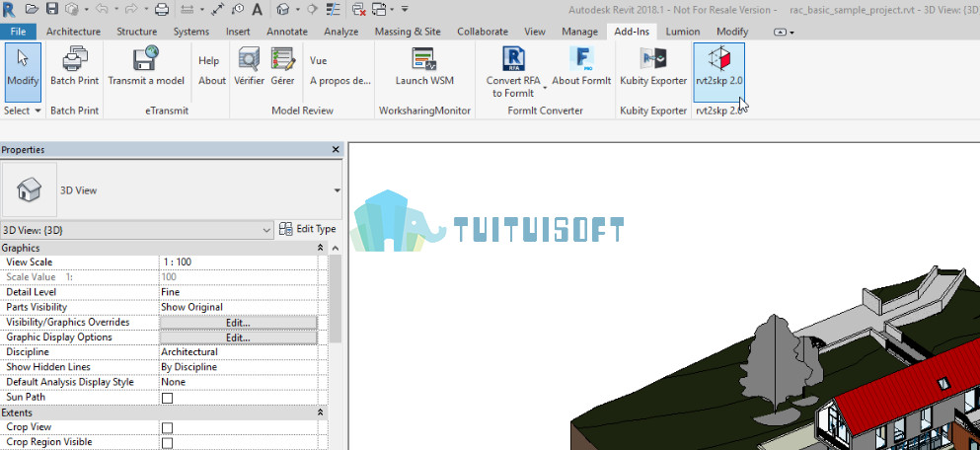Image resolution: width=980 pixels, height=450 pixels.
Task: Open the Select panel dropdown
Action: pos(22,111)
